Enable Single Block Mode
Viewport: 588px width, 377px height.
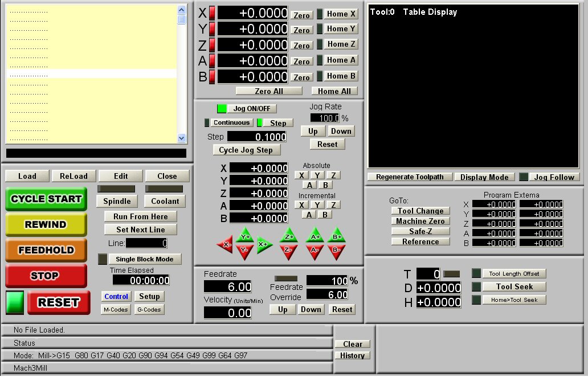(144, 259)
